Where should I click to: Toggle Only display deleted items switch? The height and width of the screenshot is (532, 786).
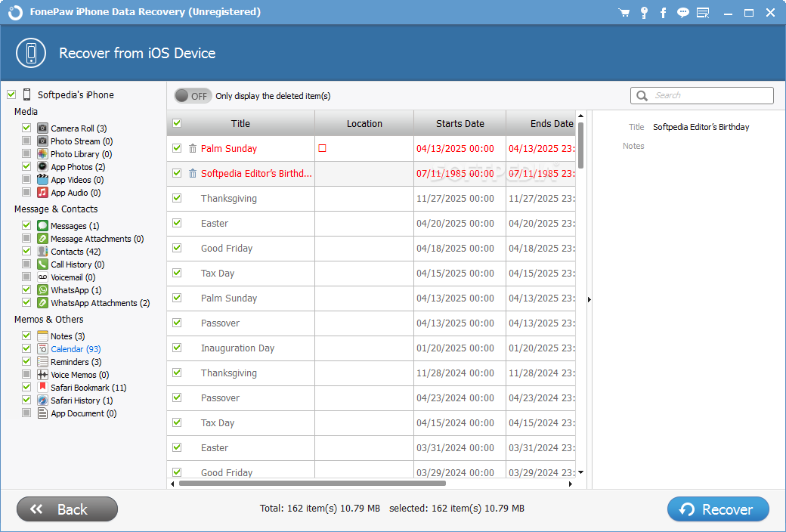193,96
